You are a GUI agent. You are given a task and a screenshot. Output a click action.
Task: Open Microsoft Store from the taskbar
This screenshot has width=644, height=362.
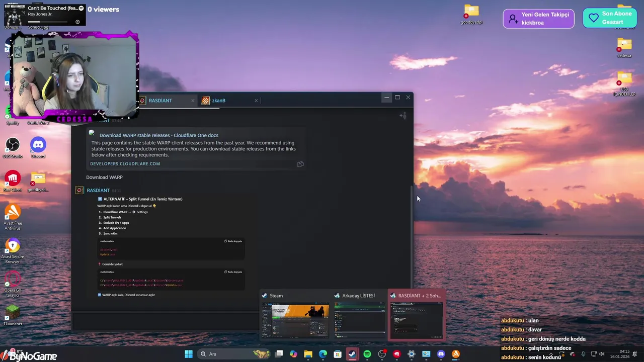(338, 354)
